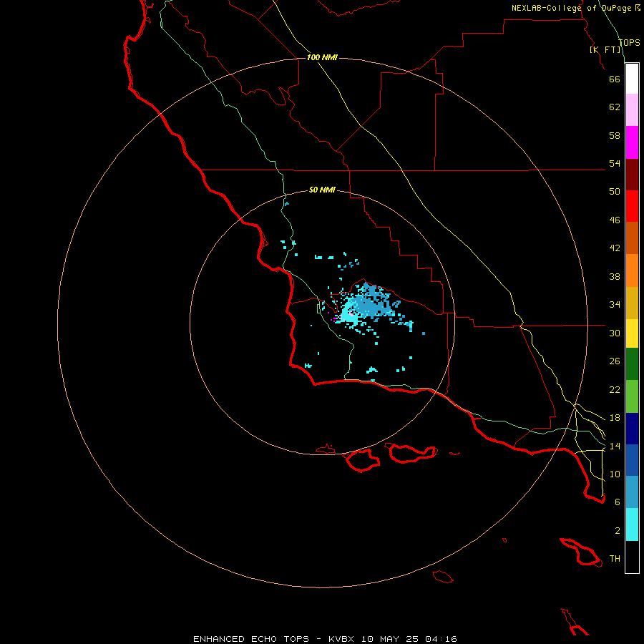
Task: Click the 'TOPS' legend title
Action: click(x=629, y=42)
